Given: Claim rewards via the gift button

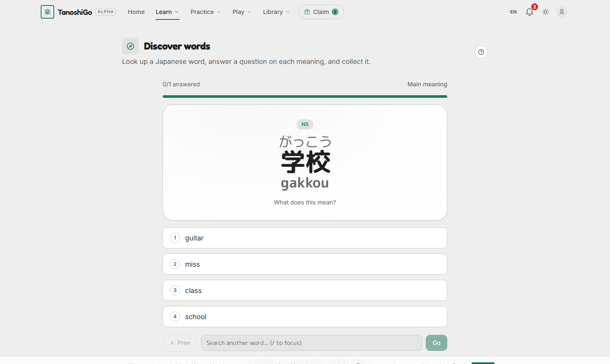Looking at the screenshot, I should coord(321,12).
